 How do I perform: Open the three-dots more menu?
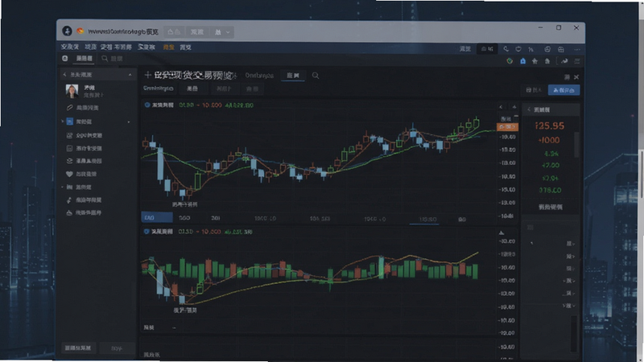[577, 49]
